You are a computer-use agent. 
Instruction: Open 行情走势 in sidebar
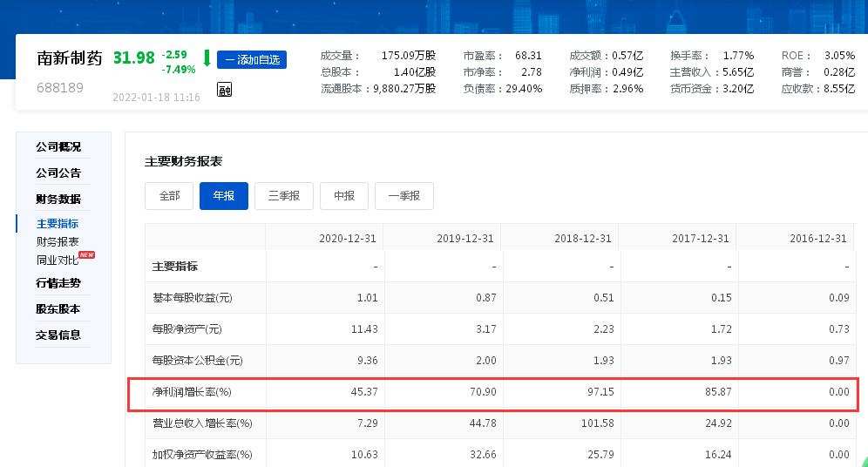coord(58,283)
